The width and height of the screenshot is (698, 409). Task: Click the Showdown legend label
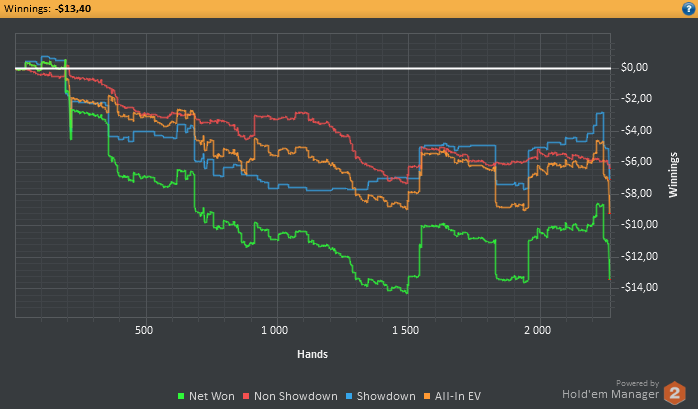click(x=386, y=396)
